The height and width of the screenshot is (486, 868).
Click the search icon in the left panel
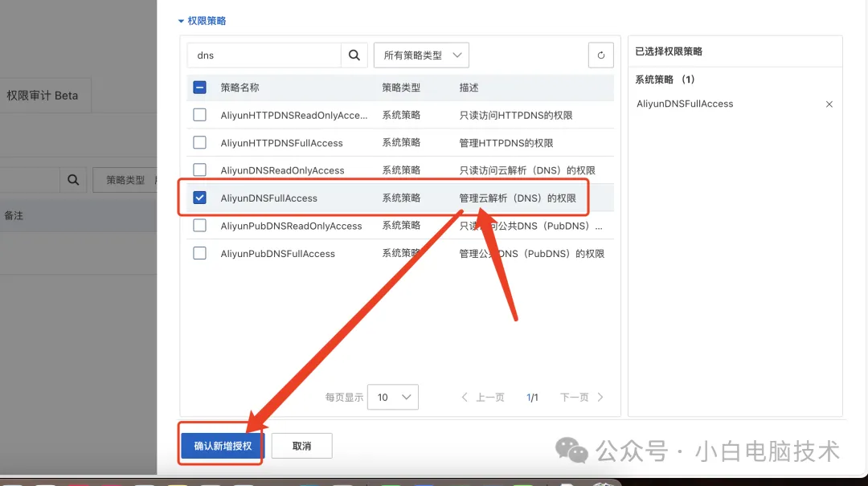[x=72, y=179]
